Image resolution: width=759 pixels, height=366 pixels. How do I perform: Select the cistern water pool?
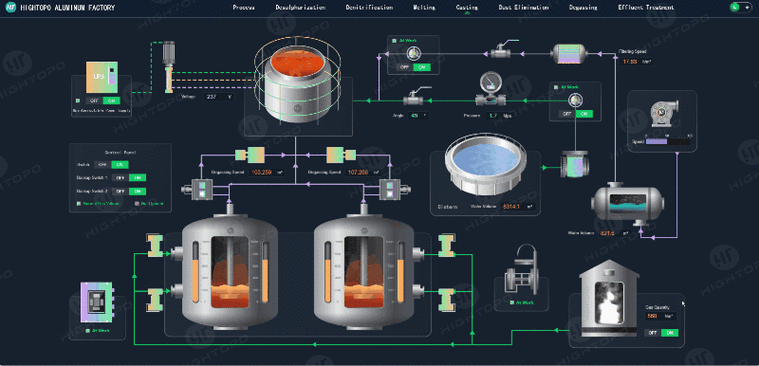coord(486,164)
